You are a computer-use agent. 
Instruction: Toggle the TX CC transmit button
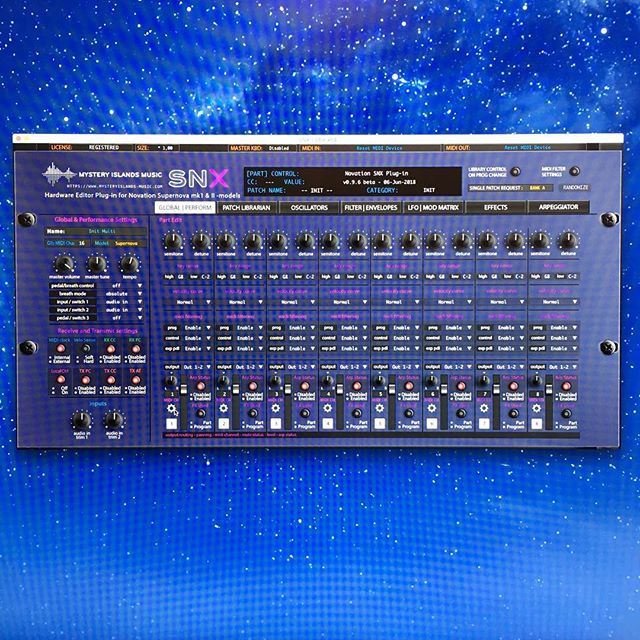[x=111, y=380]
